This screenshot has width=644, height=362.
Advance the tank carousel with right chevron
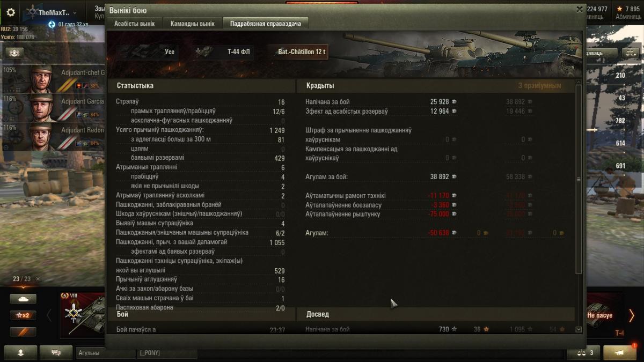coord(632,315)
